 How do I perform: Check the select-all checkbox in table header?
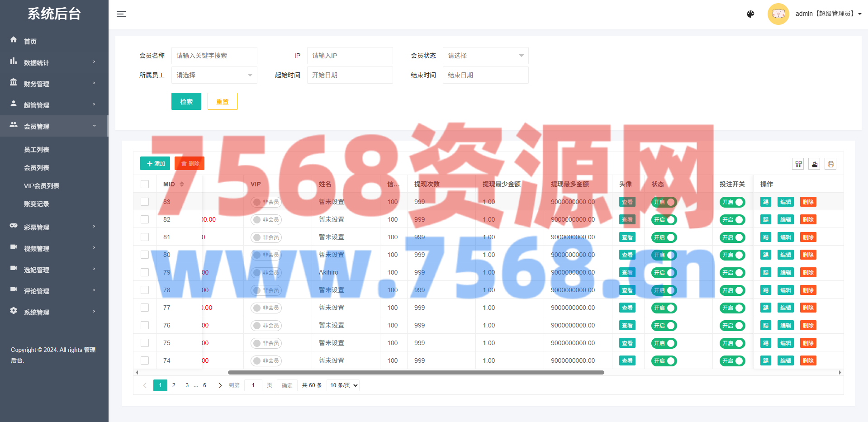[145, 184]
